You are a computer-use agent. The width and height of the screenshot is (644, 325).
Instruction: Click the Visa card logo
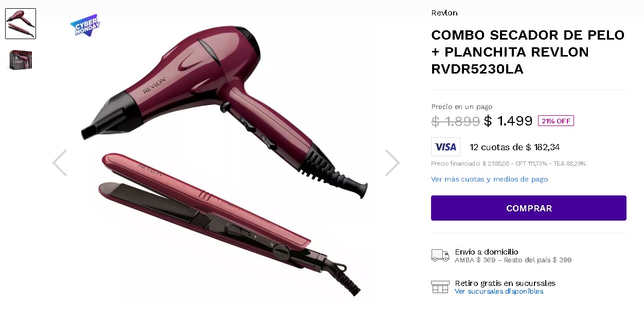click(x=445, y=147)
